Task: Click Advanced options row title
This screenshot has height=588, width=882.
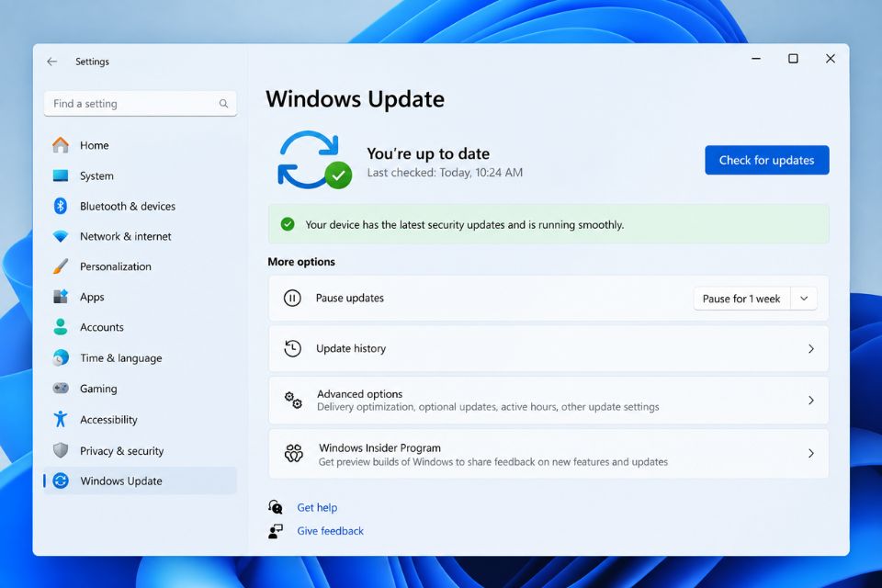Action: [359, 394]
